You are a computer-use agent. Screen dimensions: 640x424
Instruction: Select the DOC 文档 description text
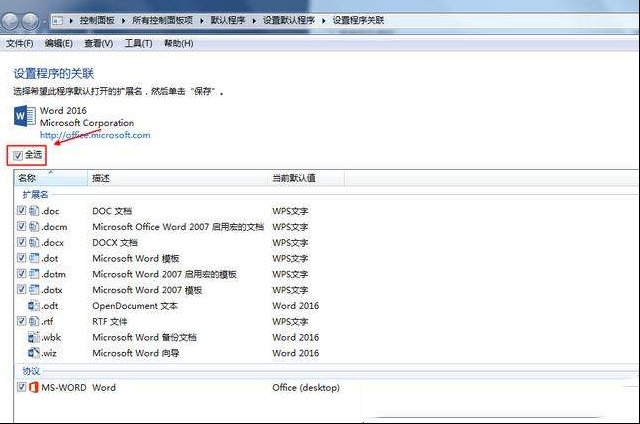[x=112, y=211]
